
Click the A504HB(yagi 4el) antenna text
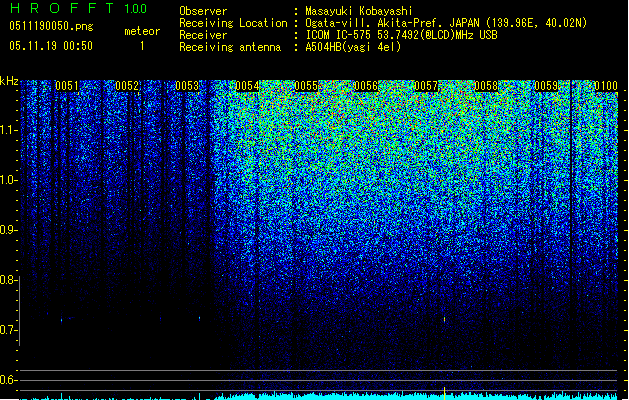click(353, 47)
